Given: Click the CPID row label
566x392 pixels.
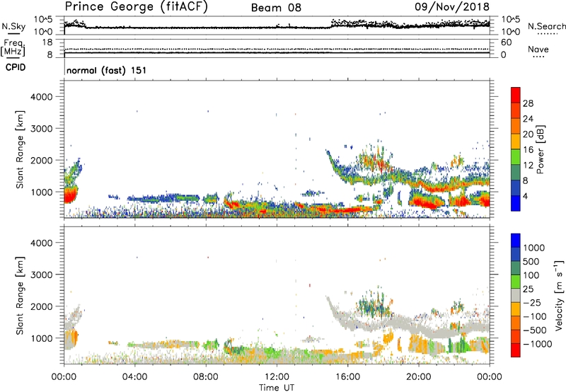Looking at the screenshot, I should tap(16, 67).
